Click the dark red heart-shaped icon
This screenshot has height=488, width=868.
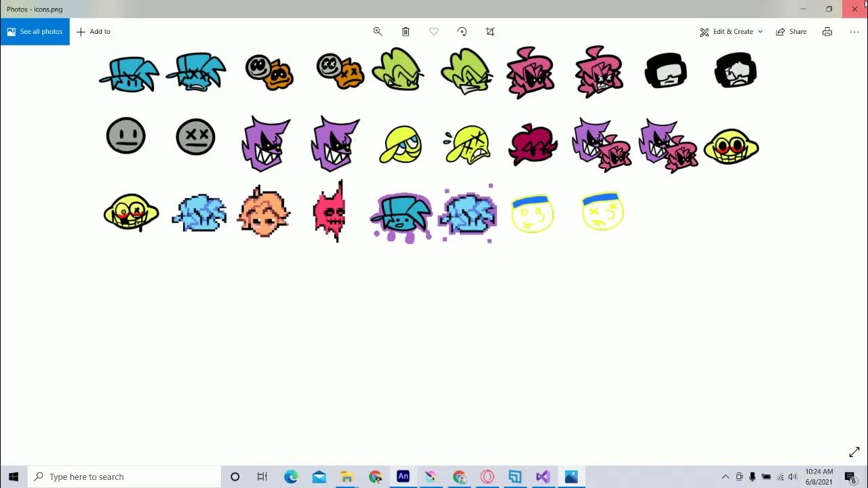pos(533,144)
